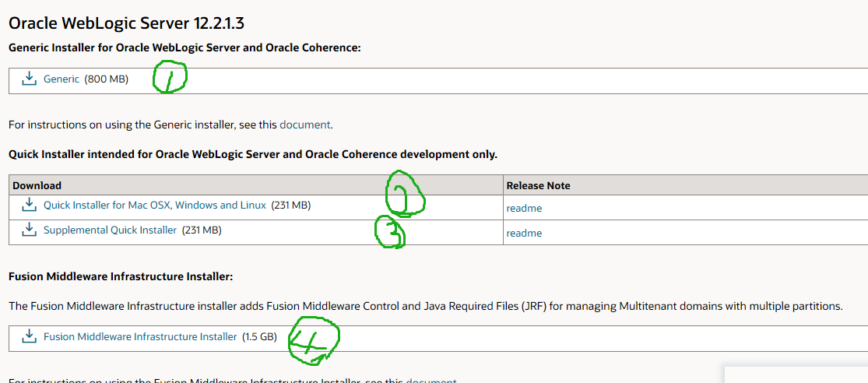Viewport: 868px width, 383px height.
Task: Click download icon for Quick Installer for Mac OSX
Action: coord(29,206)
